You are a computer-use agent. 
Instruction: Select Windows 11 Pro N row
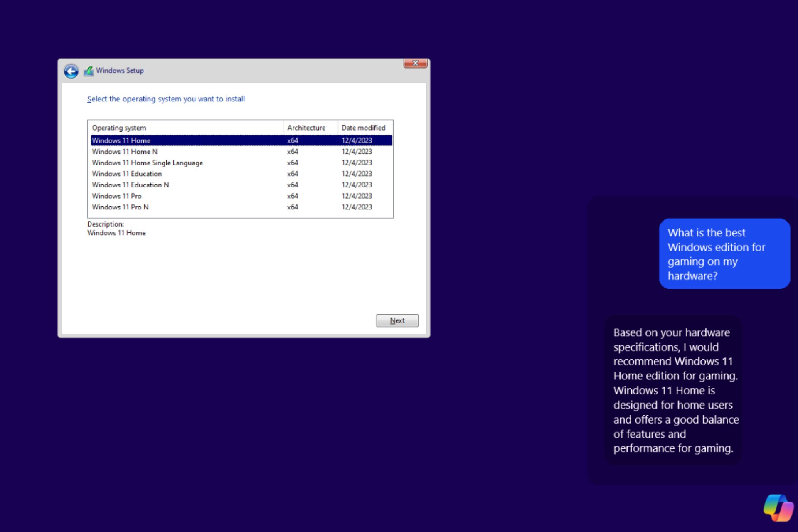241,207
